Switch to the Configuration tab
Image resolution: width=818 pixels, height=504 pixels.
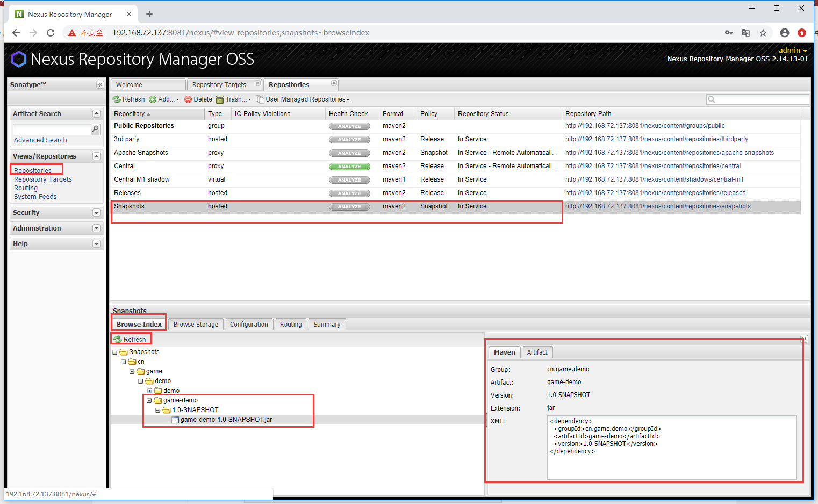249,325
